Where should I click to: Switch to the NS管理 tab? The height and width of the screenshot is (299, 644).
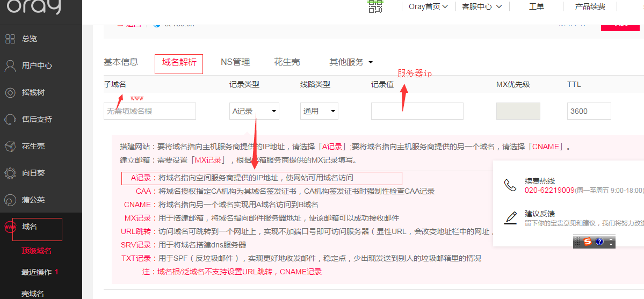(235, 62)
